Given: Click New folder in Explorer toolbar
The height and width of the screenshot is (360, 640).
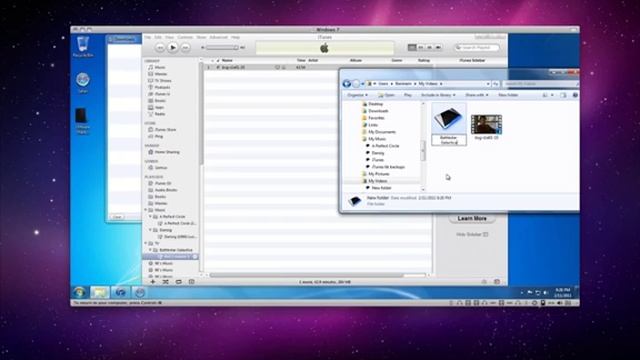Looking at the screenshot, I should (508, 95).
